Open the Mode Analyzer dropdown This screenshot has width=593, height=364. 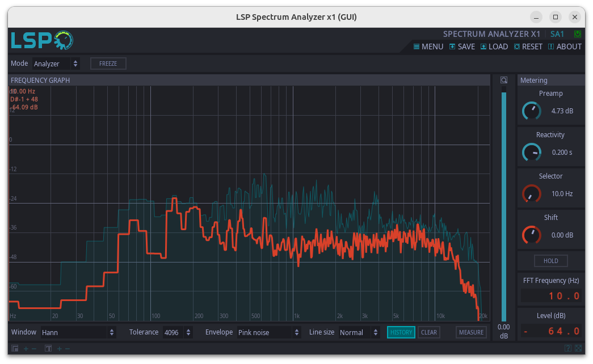click(x=56, y=64)
